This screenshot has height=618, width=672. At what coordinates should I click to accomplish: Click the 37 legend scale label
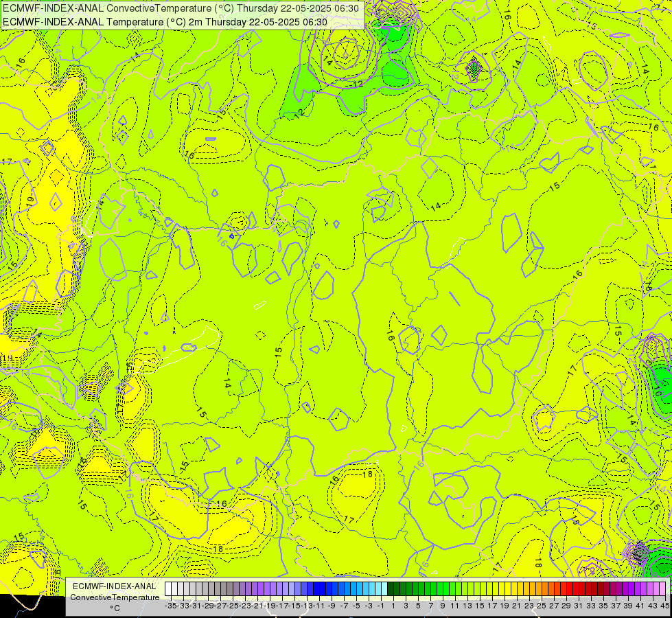[616, 606]
